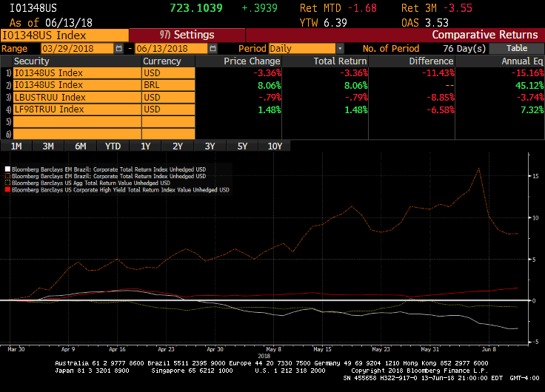The image size is (545, 392).
Task: Click the Total Return column header
Action: point(325,61)
